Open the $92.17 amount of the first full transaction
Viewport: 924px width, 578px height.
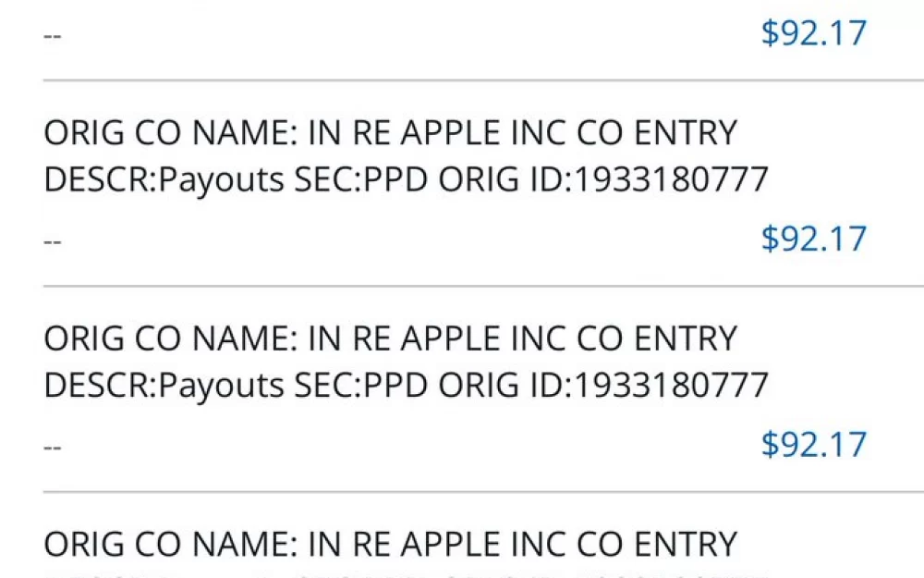(814, 239)
